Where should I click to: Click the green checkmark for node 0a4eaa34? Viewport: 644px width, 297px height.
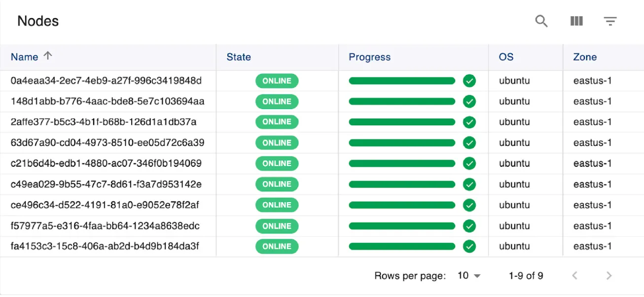(x=469, y=81)
